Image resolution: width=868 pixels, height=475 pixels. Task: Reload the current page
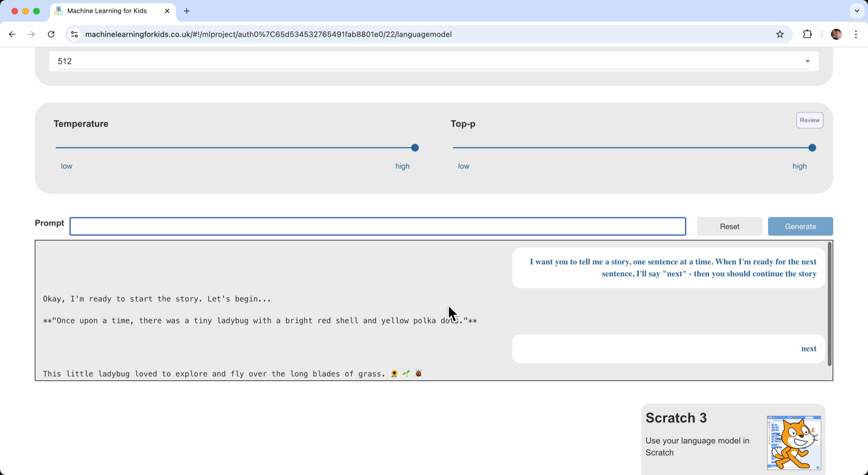pyautogui.click(x=51, y=34)
